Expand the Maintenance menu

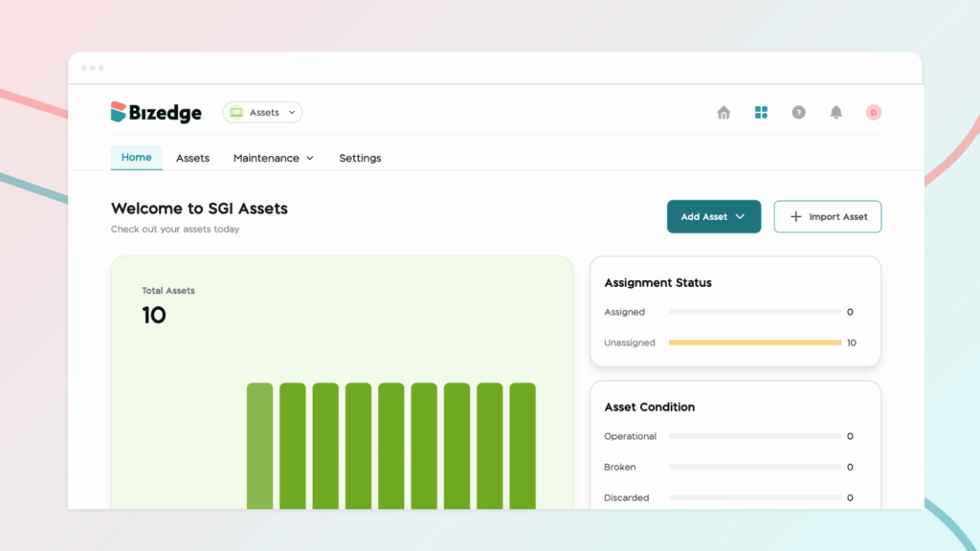pos(273,158)
